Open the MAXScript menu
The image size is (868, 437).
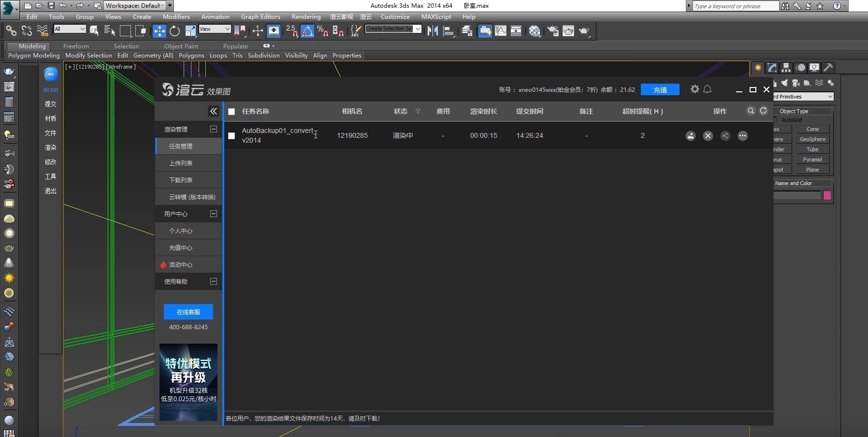[x=436, y=16]
